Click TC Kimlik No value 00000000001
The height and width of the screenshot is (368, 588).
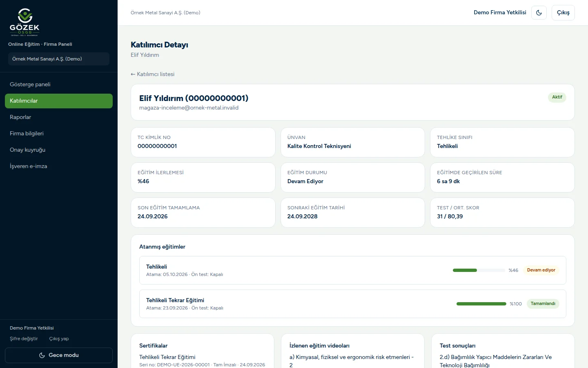(157, 146)
